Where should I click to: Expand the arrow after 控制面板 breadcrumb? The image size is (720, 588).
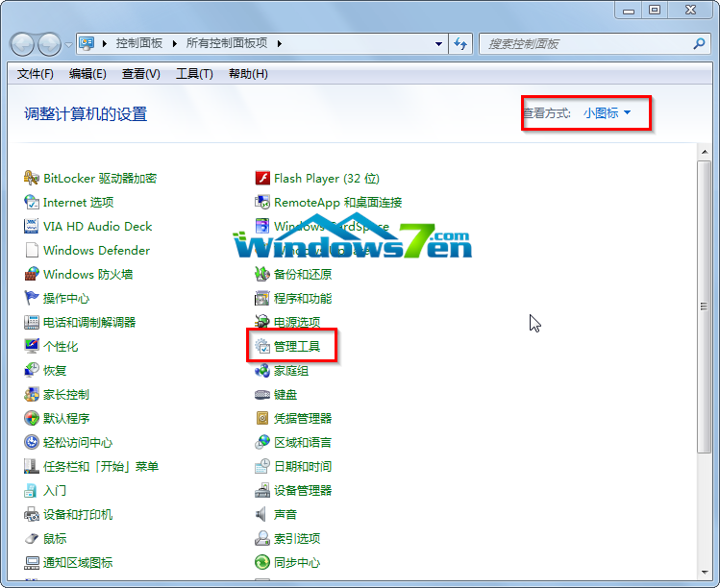tap(175, 43)
